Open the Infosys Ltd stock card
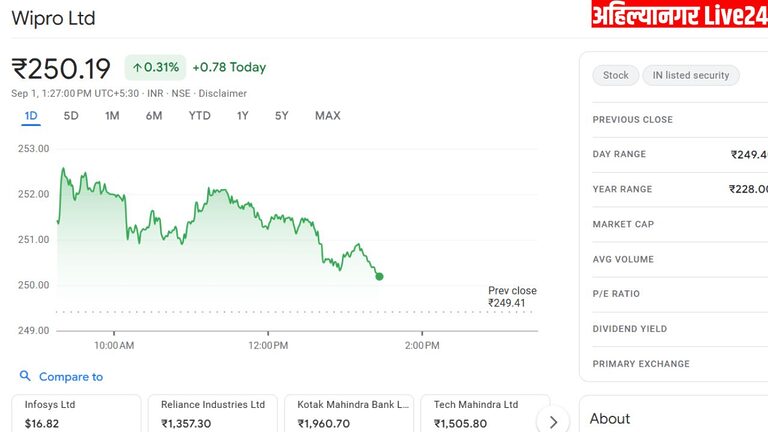The width and height of the screenshot is (768, 432). [x=76, y=413]
